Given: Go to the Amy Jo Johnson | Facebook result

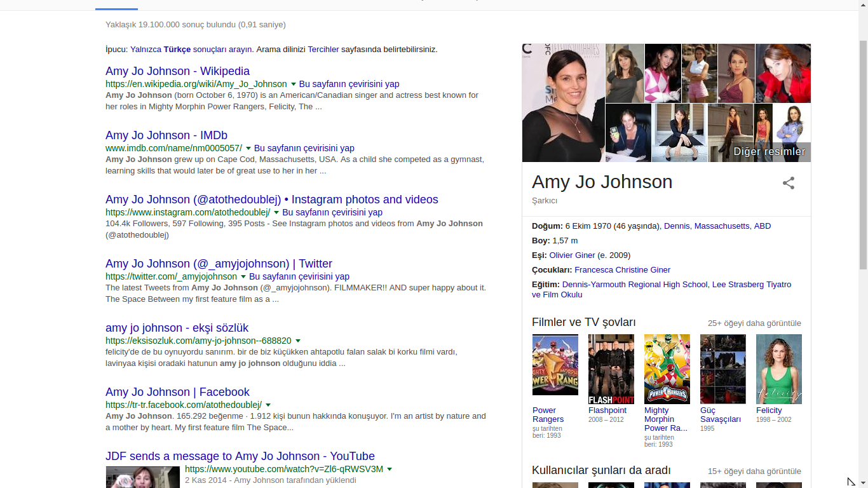Looking at the screenshot, I should (177, 392).
